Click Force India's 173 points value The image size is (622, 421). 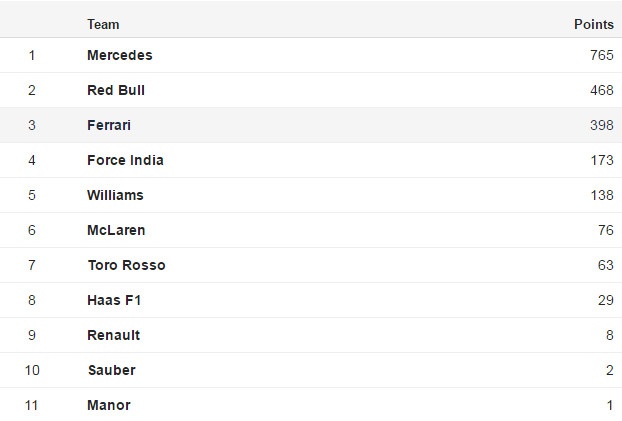(601, 160)
